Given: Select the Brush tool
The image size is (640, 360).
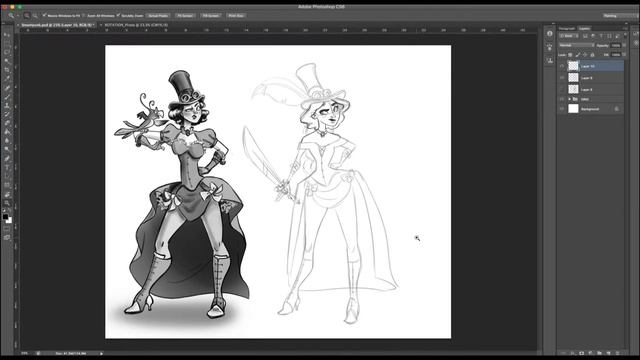Looking at the screenshot, I should 7,96.
